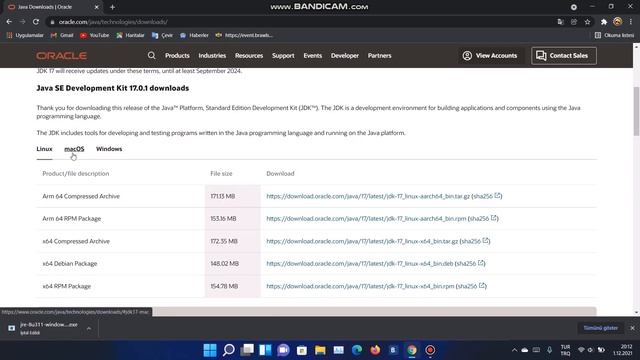This screenshot has height=360, width=640.
Task: Open Windows taskbar search
Action: tap(229, 350)
